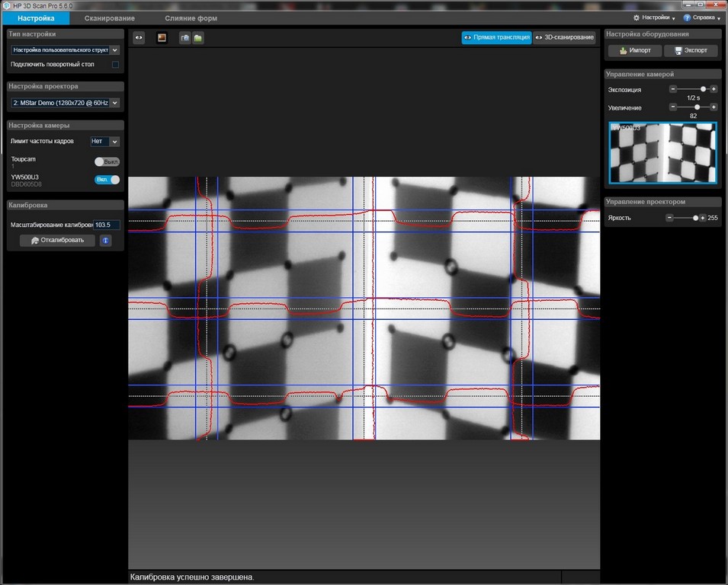This screenshot has width=728, height=585.
Task: Click the green folder icon in toolbar
Action: (198, 37)
